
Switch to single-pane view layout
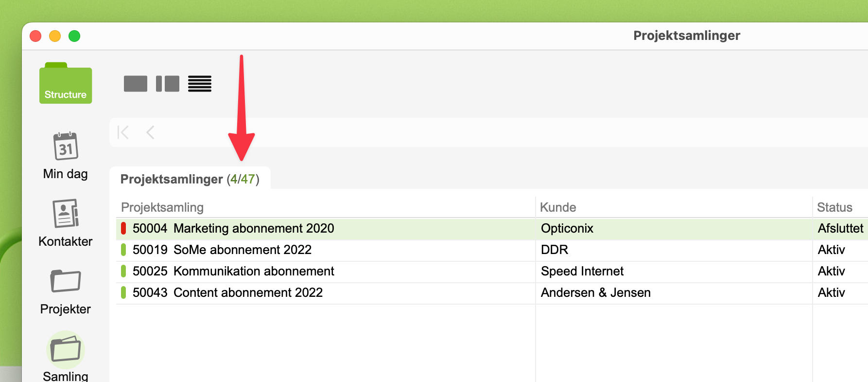coord(136,84)
